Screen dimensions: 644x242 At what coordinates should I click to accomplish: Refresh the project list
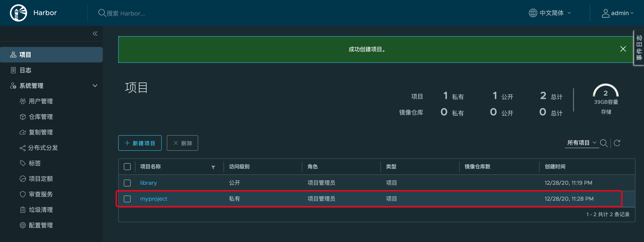617,143
